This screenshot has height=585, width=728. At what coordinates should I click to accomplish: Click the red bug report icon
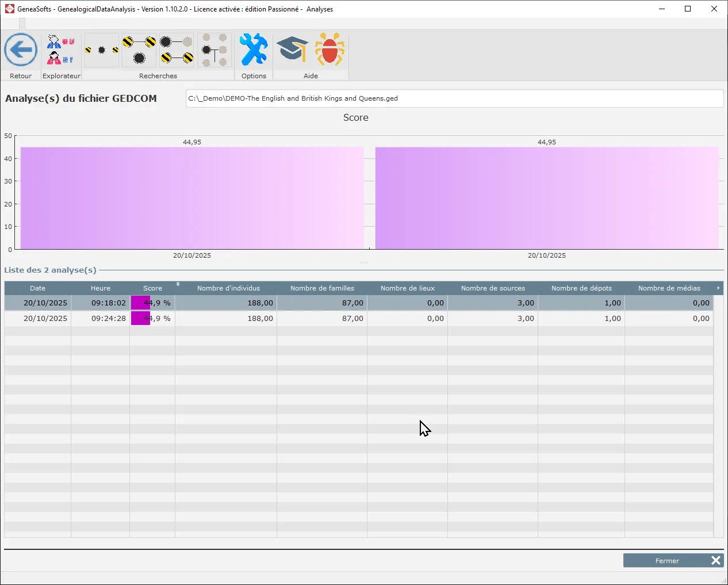click(x=329, y=50)
